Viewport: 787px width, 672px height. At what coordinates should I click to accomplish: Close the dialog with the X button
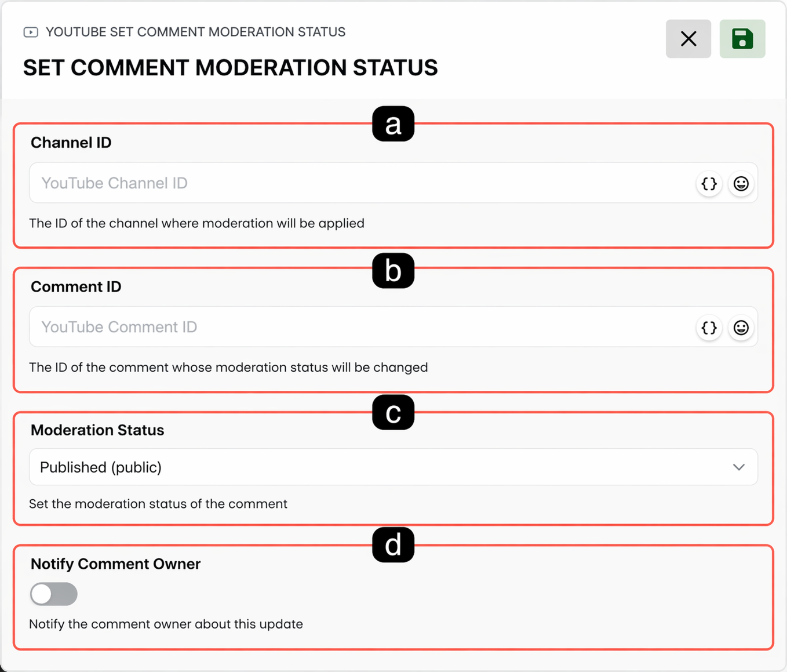688,39
